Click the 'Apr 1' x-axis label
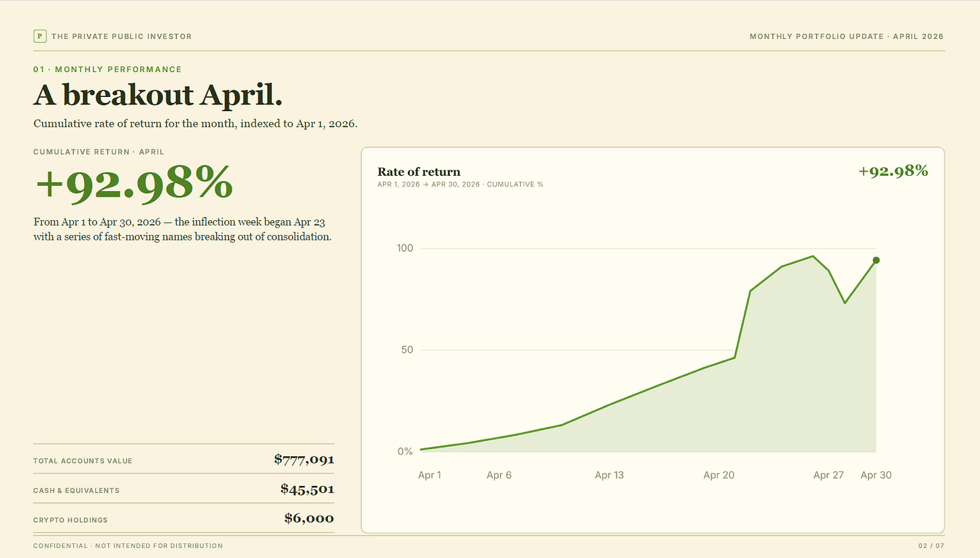The width and height of the screenshot is (980, 558). click(430, 475)
